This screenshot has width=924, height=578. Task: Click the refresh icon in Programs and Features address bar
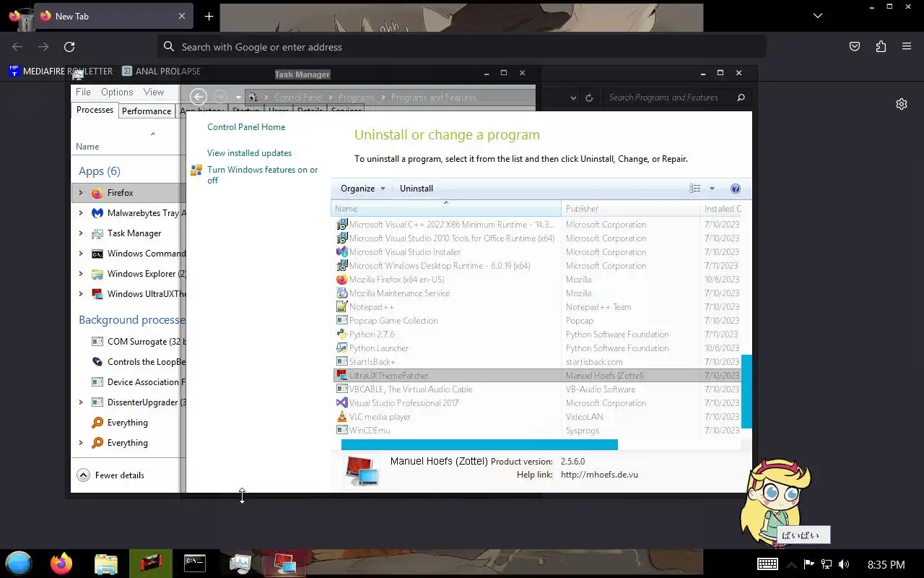[x=589, y=98]
